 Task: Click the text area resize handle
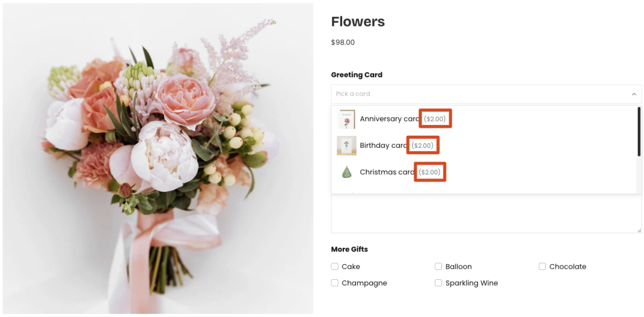point(639,230)
